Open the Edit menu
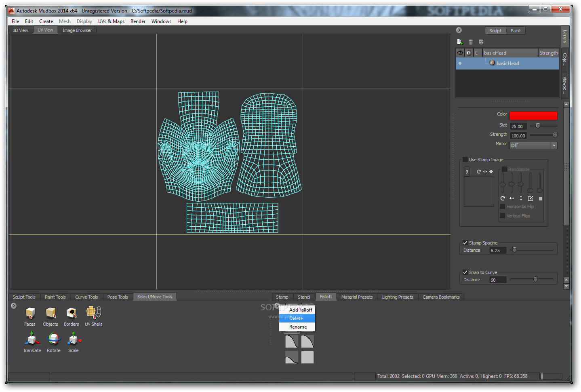The width and height of the screenshot is (581, 392). (x=29, y=21)
